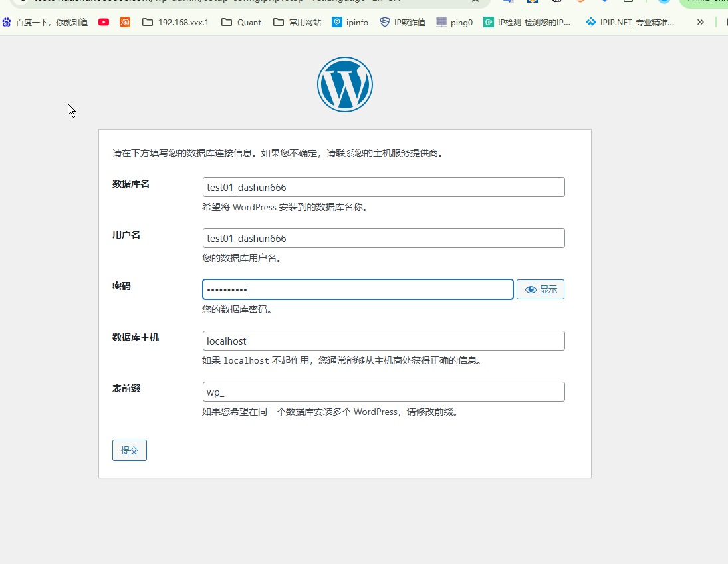Screen dimensions: 728x564
Task: Focus the 表前缀 wp_ field
Action: coord(384,392)
